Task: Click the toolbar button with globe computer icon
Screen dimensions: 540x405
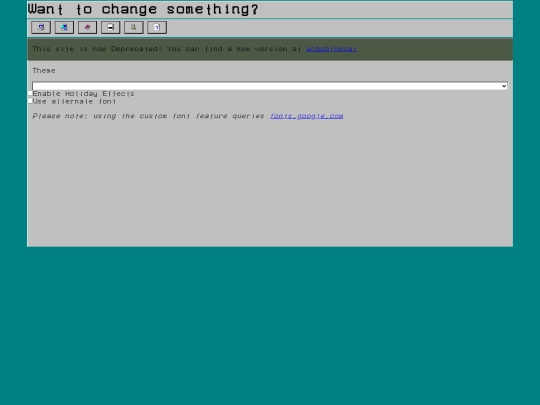Action: pos(64,27)
